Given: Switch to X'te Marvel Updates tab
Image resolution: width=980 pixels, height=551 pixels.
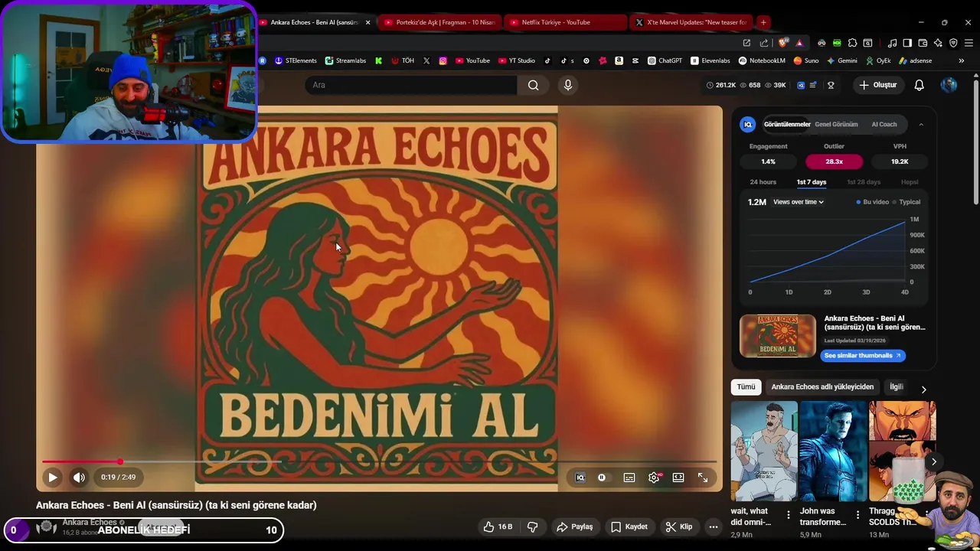Looking at the screenshot, I should [x=691, y=22].
